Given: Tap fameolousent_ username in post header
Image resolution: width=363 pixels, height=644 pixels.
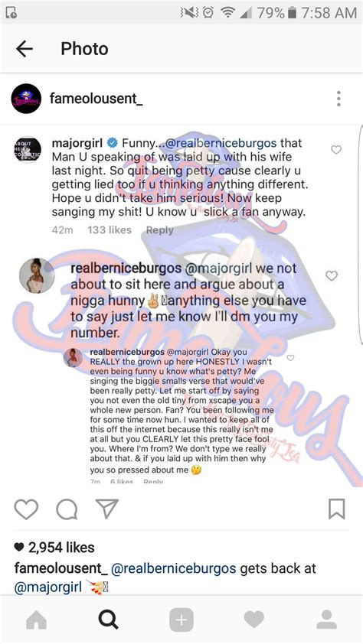Looking at the screenshot, I should (96, 99).
